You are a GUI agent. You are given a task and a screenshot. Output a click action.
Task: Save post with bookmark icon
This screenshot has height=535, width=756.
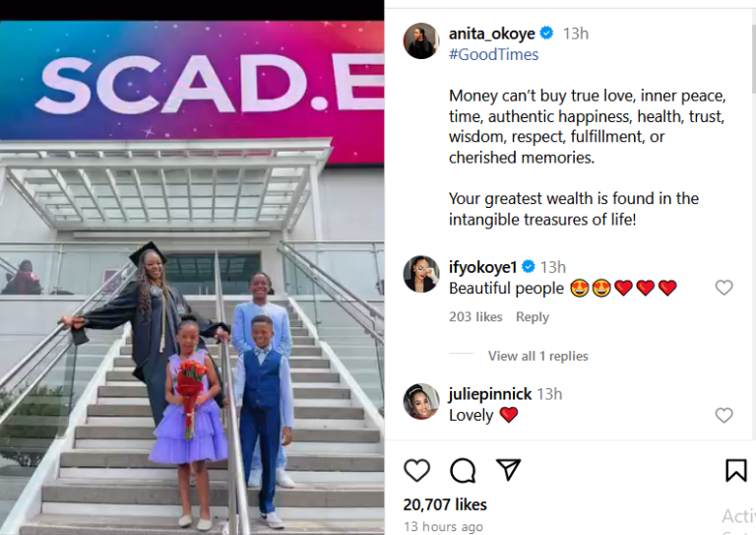pos(735,470)
